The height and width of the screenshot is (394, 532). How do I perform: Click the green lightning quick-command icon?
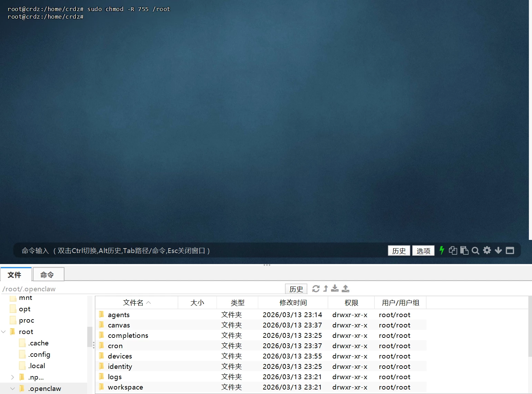click(x=442, y=250)
